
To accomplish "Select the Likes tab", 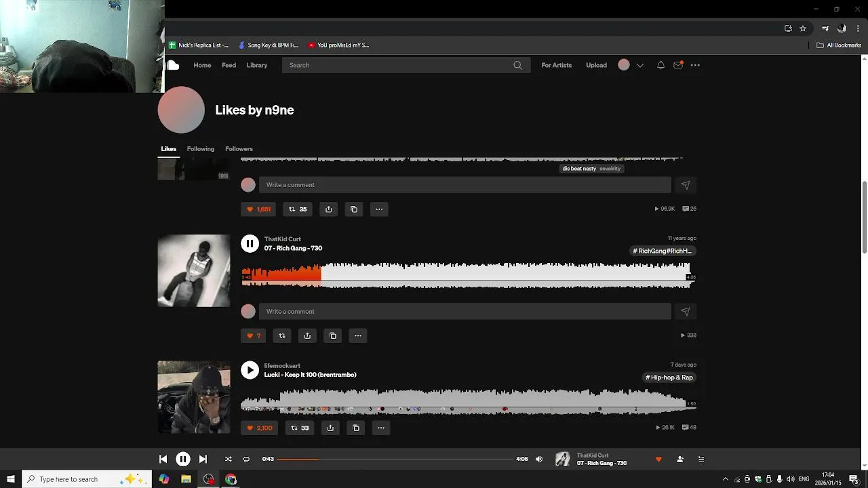I will coord(169,149).
